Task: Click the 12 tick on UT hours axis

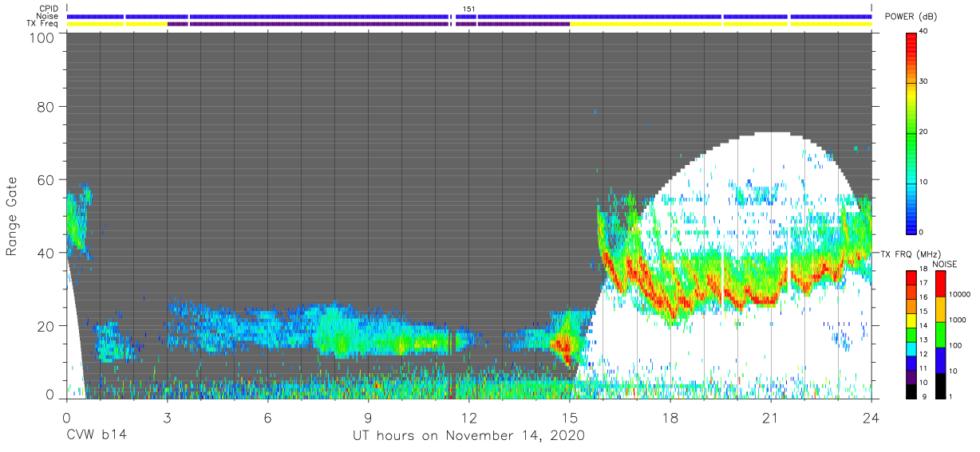Action: click(468, 417)
